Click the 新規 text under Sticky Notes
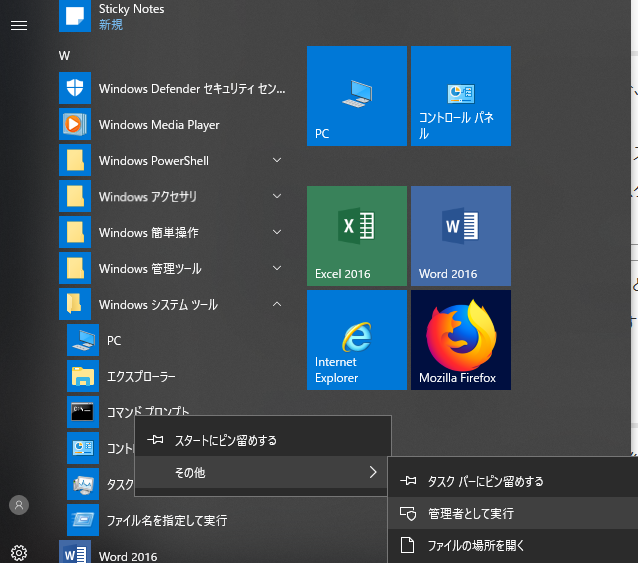 [x=111, y=25]
